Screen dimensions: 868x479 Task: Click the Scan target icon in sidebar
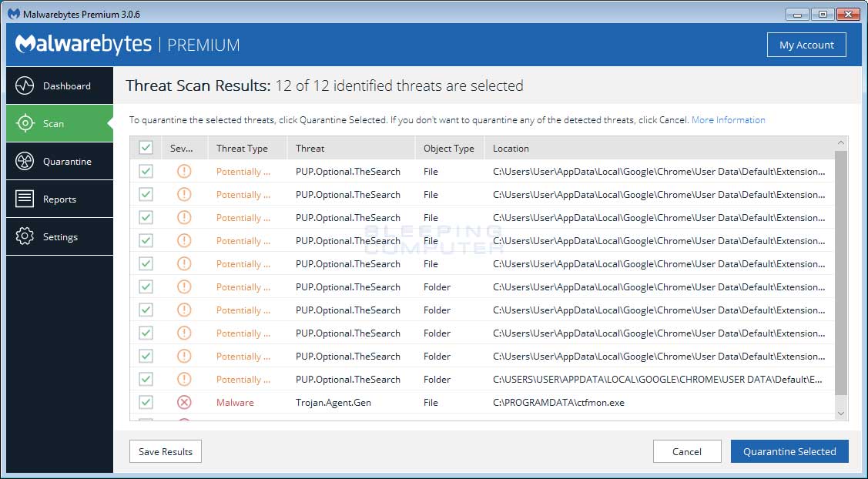(x=25, y=123)
